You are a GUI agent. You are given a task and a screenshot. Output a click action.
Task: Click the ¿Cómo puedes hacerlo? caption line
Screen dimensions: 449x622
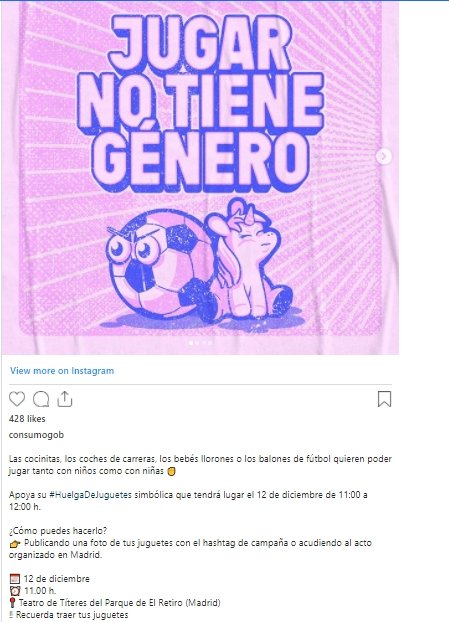58,531
